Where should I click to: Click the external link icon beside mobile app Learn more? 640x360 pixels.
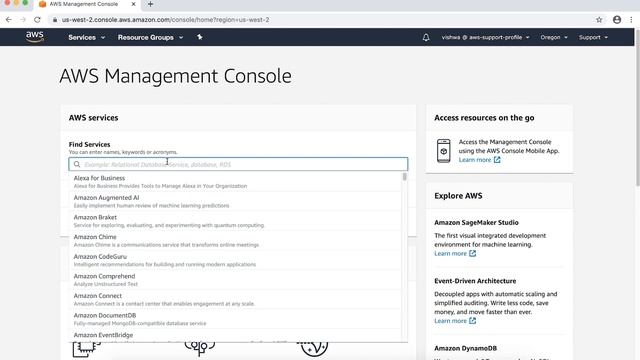(497, 160)
